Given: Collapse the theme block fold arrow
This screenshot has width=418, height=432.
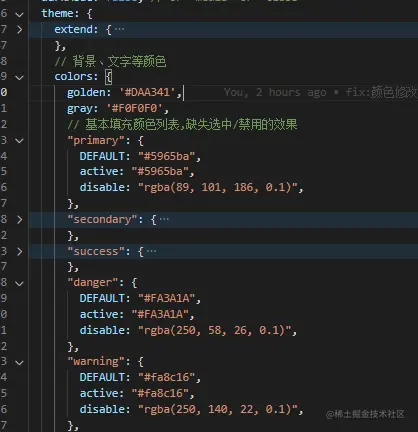Looking at the screenshot, I should pos(20,15).
